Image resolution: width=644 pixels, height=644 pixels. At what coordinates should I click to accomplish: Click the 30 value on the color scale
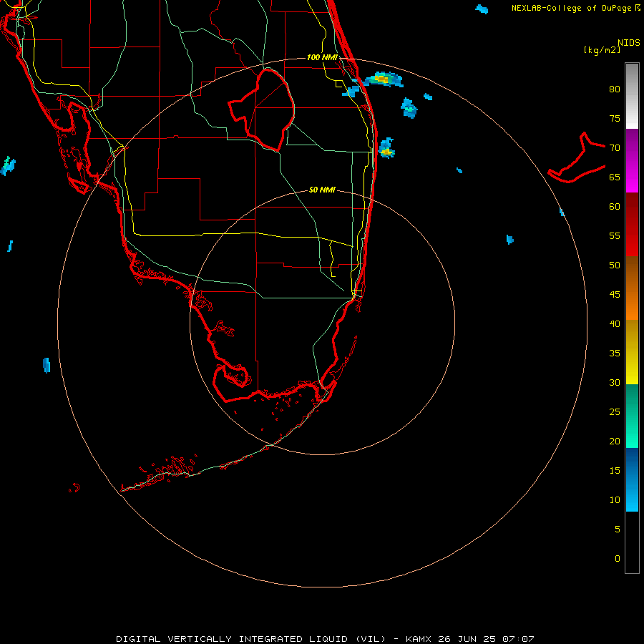point(615,382)
